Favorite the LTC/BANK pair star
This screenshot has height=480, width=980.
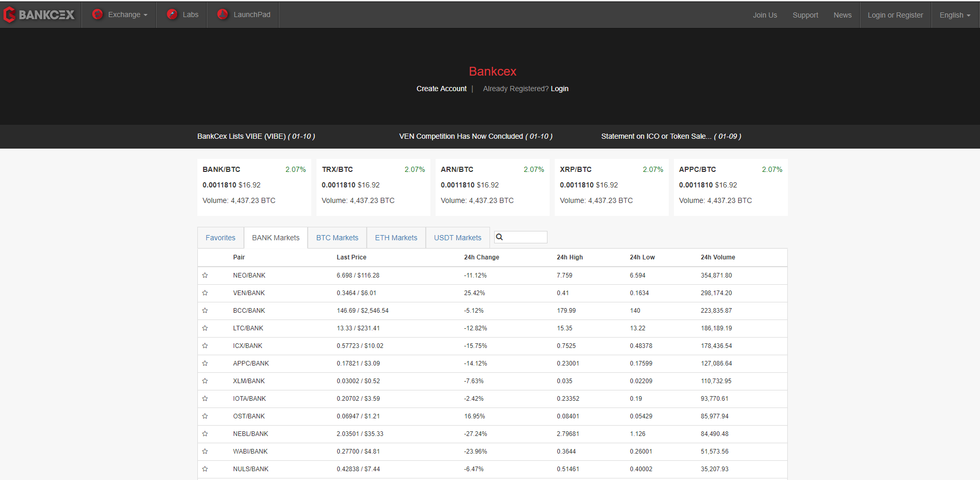pyautogui.click(x=205, y=328)
